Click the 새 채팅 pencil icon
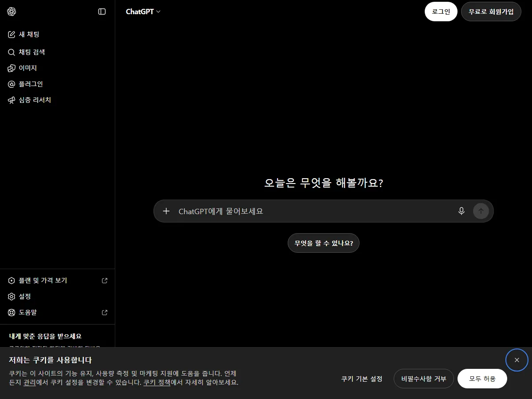The width and height of the screenshot is (532, 399). tap(12, 34)
